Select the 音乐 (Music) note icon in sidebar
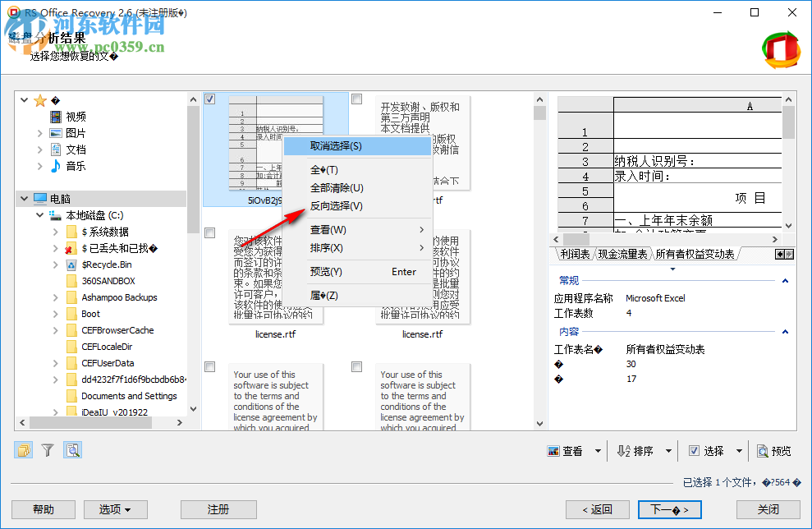812x529 pixels. tap(56, 165)
